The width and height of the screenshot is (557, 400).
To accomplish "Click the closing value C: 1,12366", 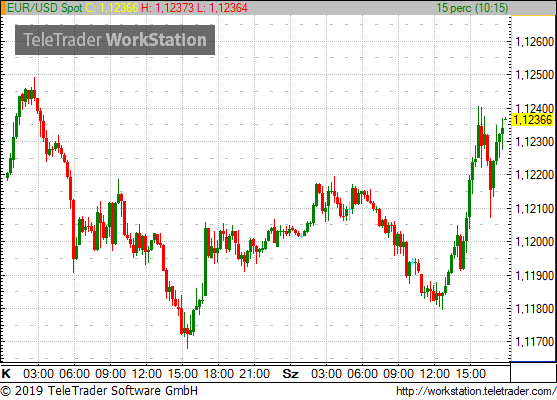I will pyautogui.click(x=112, y=8).
